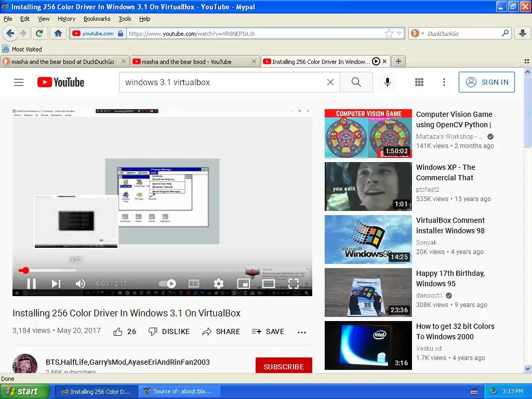This screenshot has width=532, height=399.
Task: Open the site identity padlock
Action: pos(121,33)
